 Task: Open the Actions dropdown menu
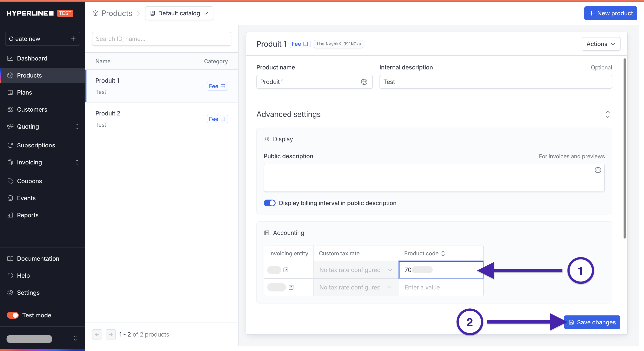click(601, 44)
